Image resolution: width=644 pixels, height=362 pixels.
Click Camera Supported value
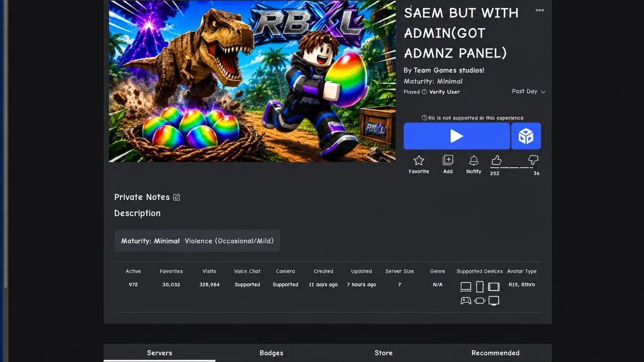pos(285,285)
